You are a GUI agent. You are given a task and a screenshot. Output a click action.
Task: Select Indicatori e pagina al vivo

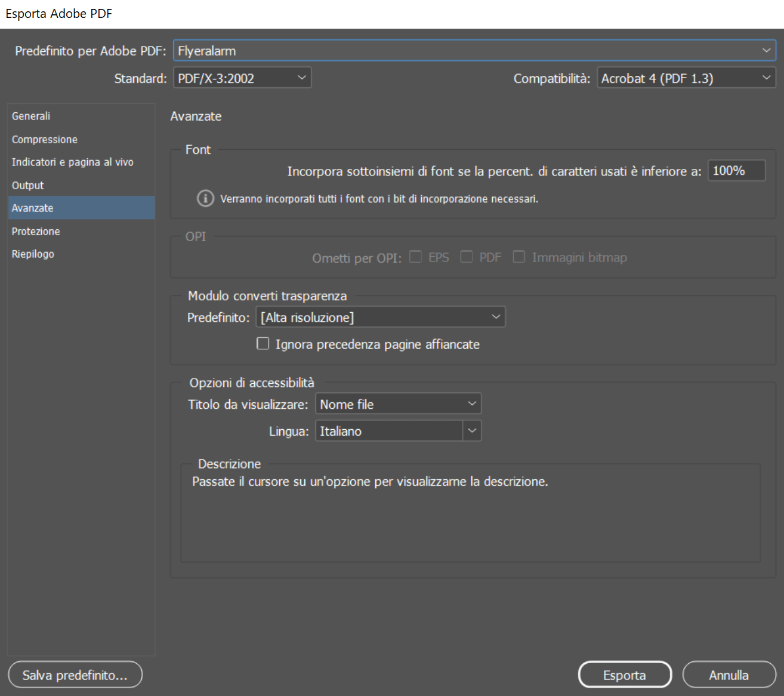coord(73,162)
